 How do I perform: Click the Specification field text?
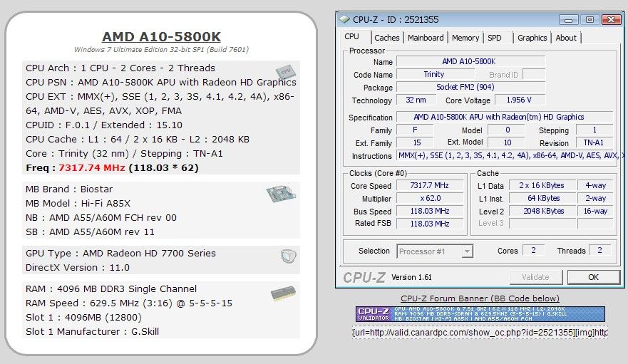(504, 117)
